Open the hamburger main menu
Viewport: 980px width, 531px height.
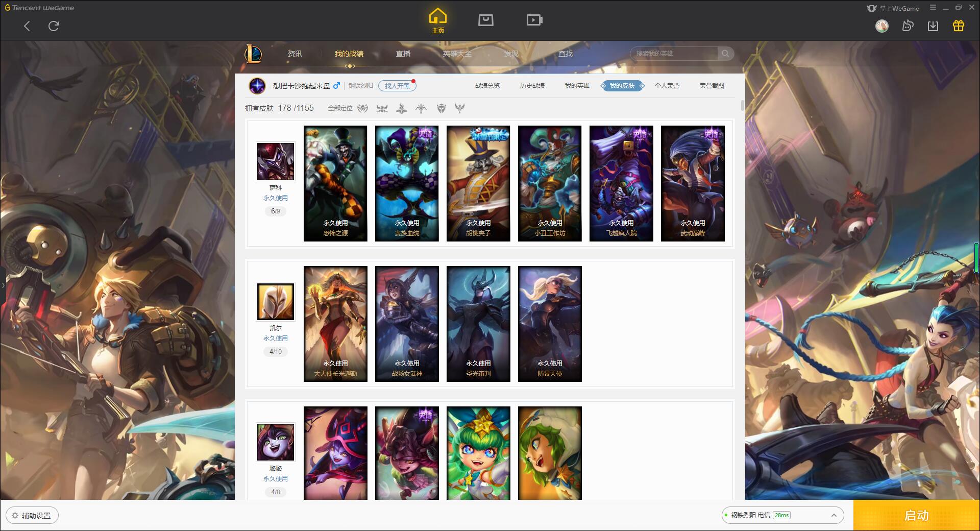933,8
